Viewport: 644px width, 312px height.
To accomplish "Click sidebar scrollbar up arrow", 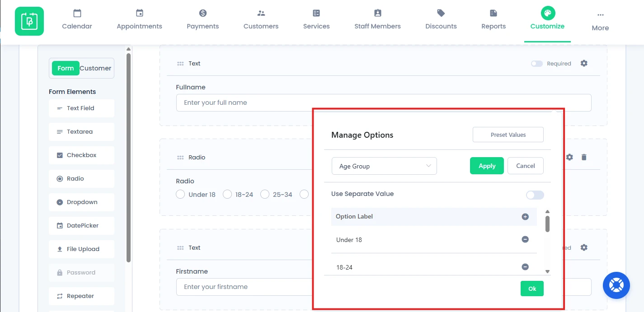I will (x=129, y=49).
